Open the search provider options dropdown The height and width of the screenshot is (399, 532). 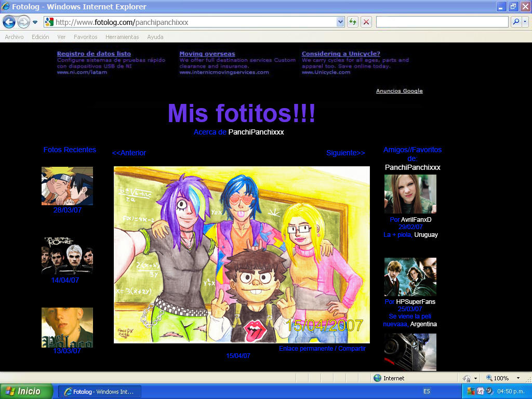[525, 22]
